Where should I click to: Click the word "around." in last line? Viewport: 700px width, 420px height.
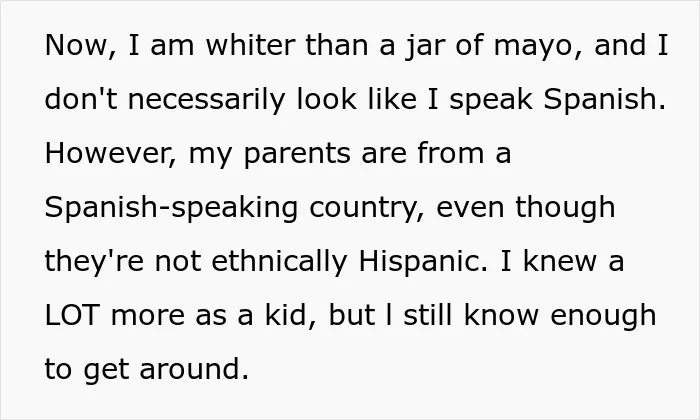(x=194, y=369)
